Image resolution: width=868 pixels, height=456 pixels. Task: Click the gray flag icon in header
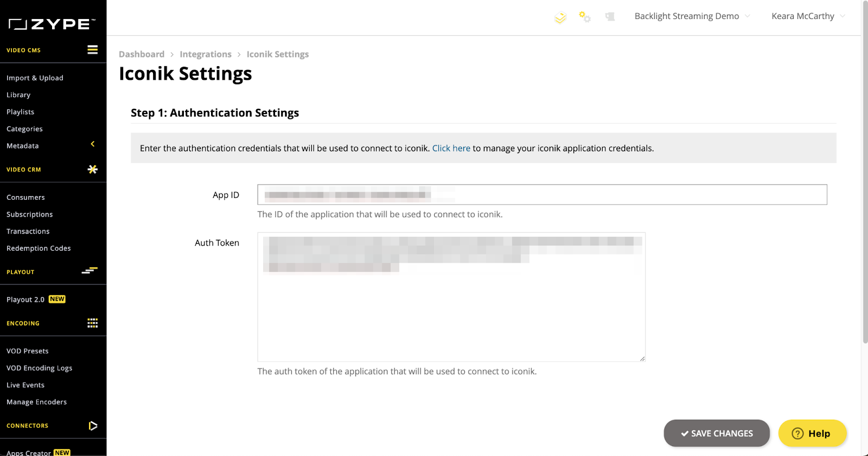610,17
